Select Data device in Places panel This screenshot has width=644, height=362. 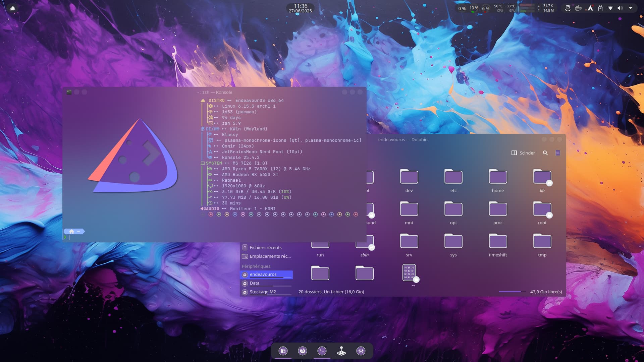click(x=255, y=283)
